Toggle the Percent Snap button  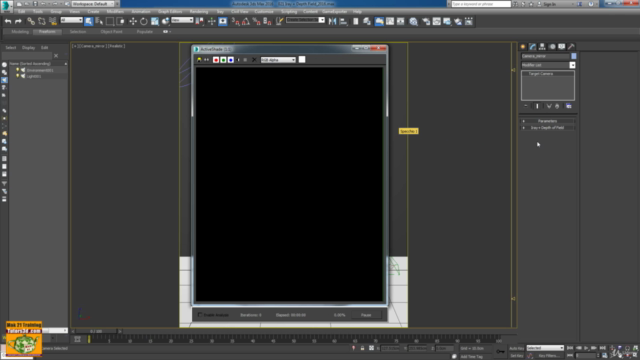(x=256, y=21)
